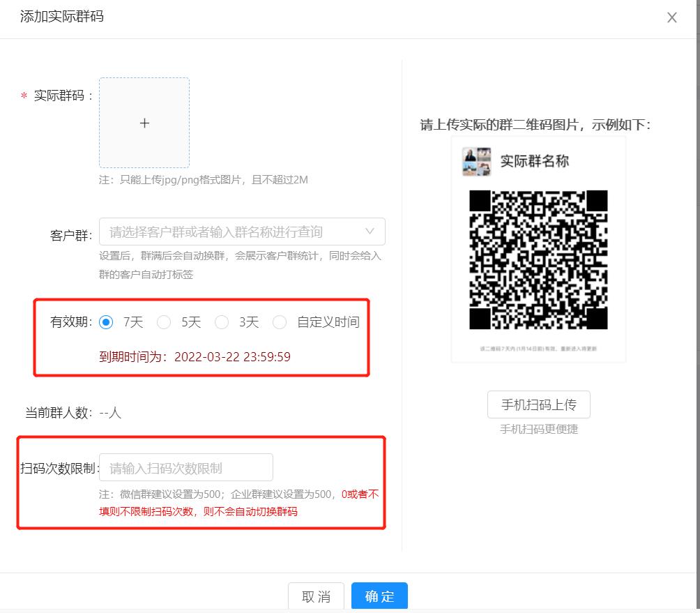Click the plus icon to upload group code image
This screenshot has height=613, width=700.
point(144,123)
